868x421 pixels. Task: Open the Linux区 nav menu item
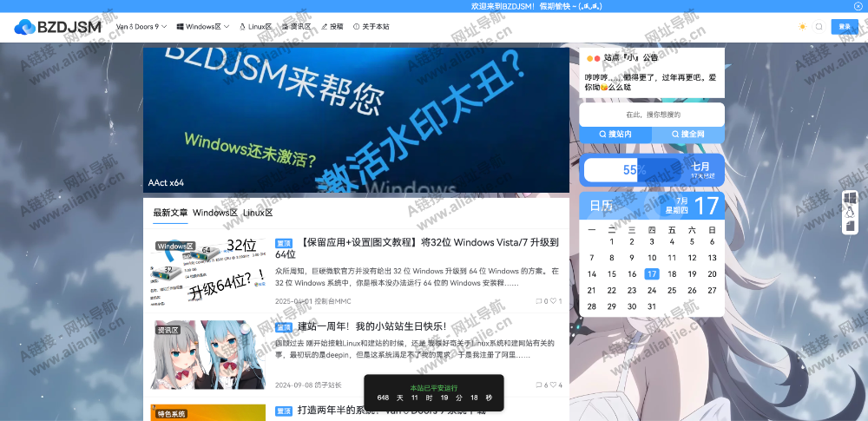point(255,27)
